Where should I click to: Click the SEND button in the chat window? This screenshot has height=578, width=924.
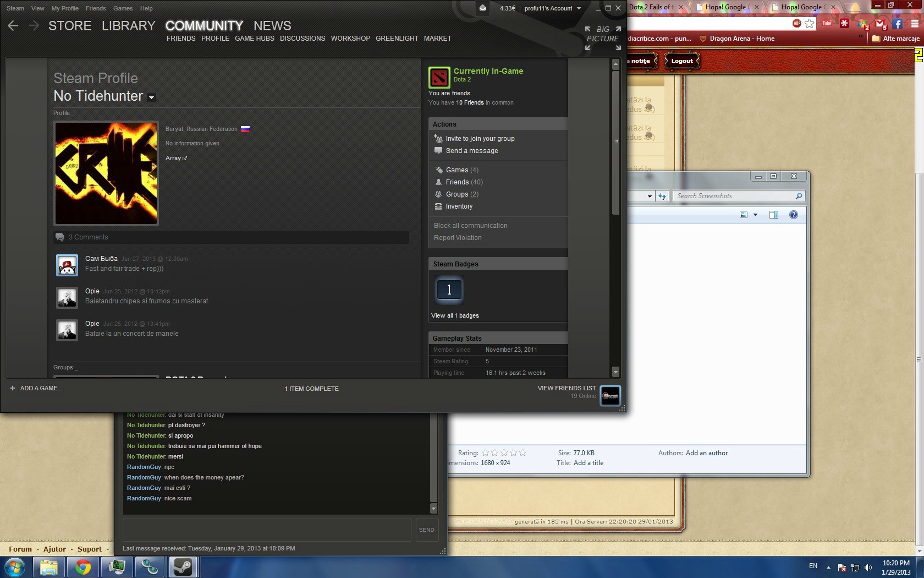pyautogui.click(x=427, y=530)
